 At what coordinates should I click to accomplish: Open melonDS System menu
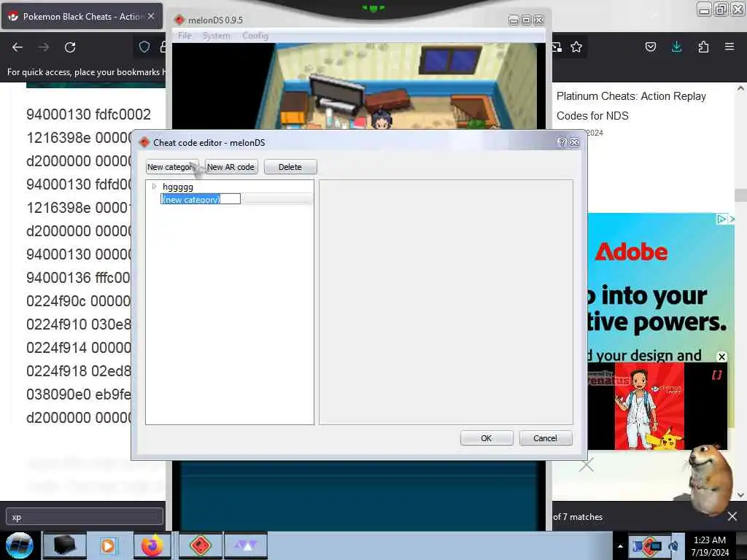(216, 36)
